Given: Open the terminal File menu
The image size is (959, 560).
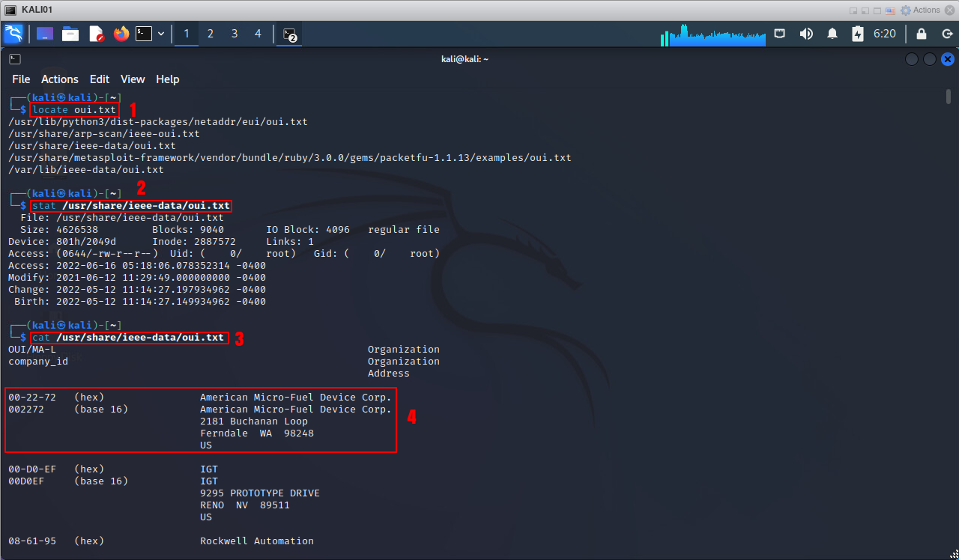Looking at the screenshot, I should click(21, 79).
